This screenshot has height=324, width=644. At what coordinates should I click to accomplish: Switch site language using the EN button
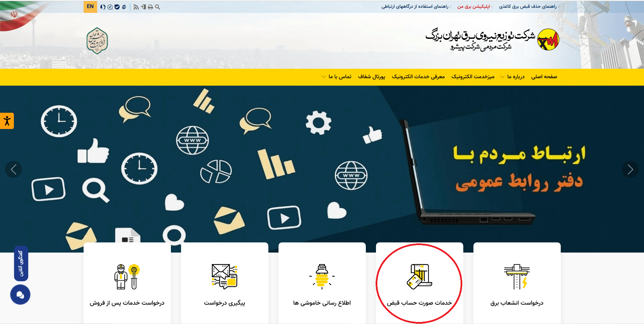(90, 6)
